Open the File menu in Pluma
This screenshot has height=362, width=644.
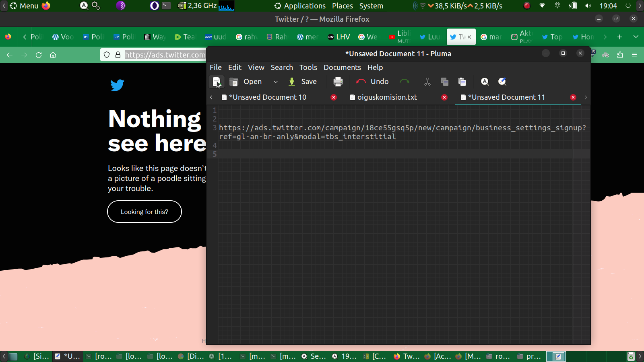(x=216, y=67)
